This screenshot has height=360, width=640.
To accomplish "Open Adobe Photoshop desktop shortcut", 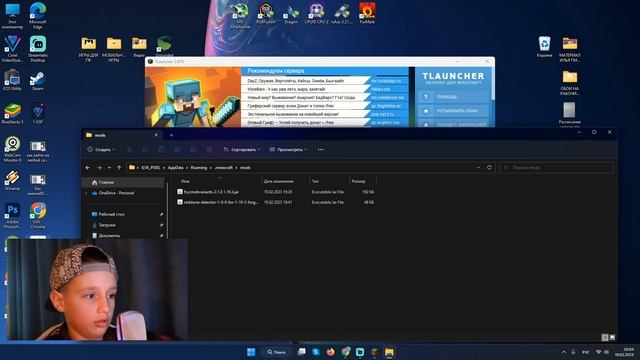I will pyautogui.click(x=12, y=216).
